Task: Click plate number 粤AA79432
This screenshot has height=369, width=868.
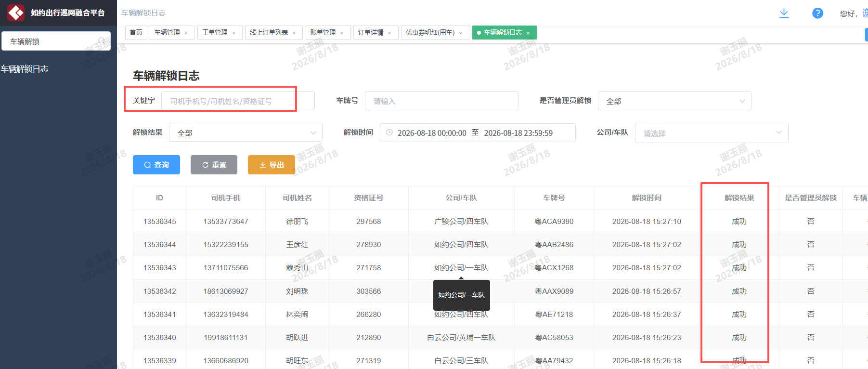Action: coord(554,361)
